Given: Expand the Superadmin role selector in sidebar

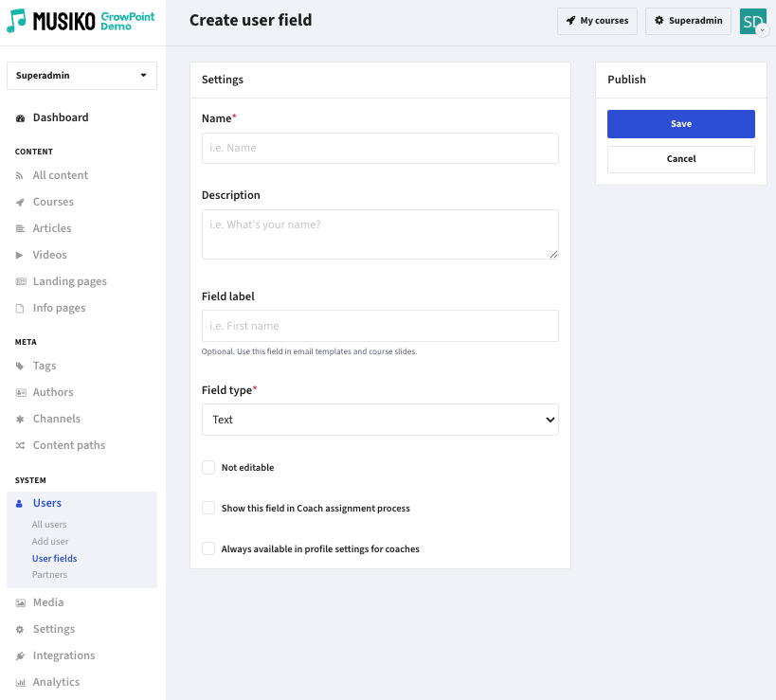Looking at the screenshot, I should pos(81,76).
